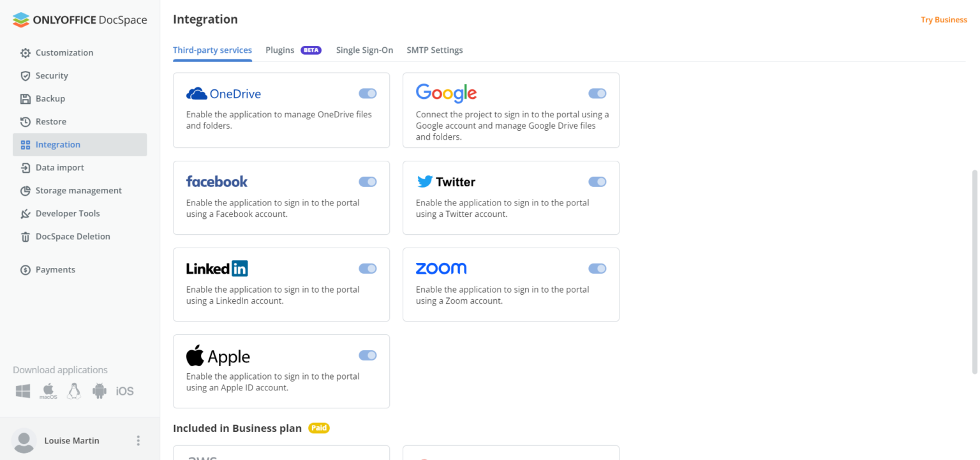This screenshot has width=980, height=460.
Task: Toggle the OneDrive integration switch
Action: click(x=367, y=94)
